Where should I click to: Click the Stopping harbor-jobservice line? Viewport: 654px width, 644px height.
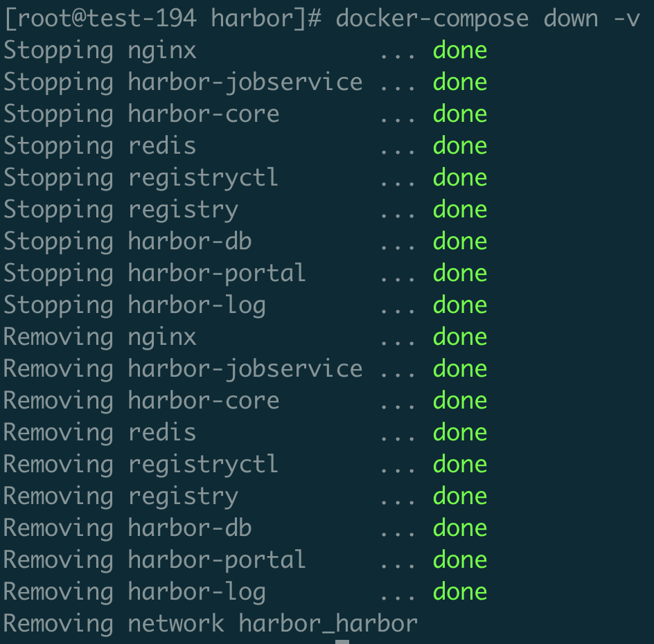pyautogui.click(x=245, y=82)
